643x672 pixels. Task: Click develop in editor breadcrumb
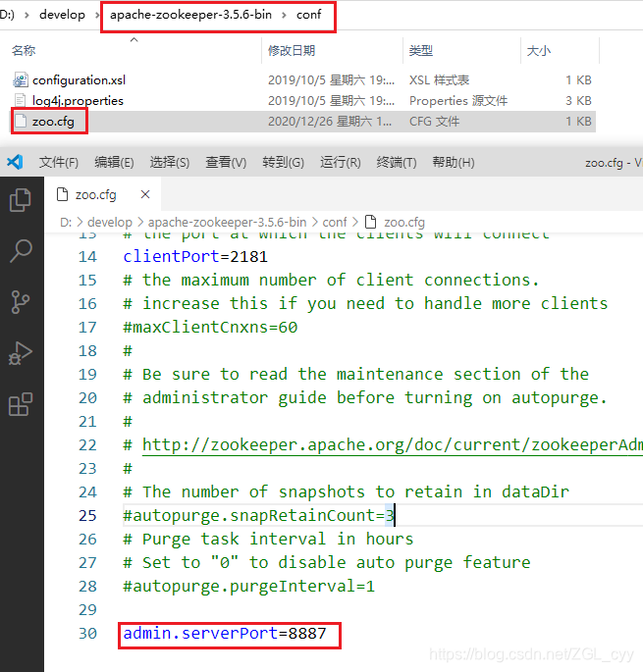(110, 222)
